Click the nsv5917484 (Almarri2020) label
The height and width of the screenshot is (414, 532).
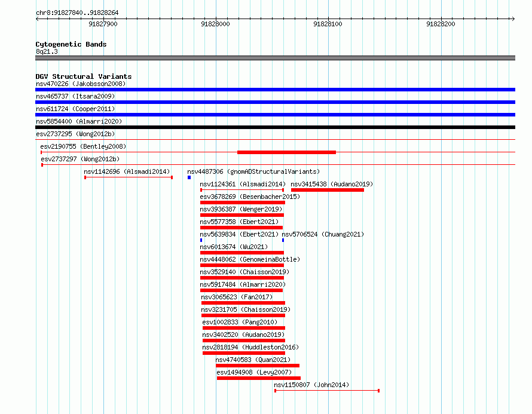coord(243,284)
